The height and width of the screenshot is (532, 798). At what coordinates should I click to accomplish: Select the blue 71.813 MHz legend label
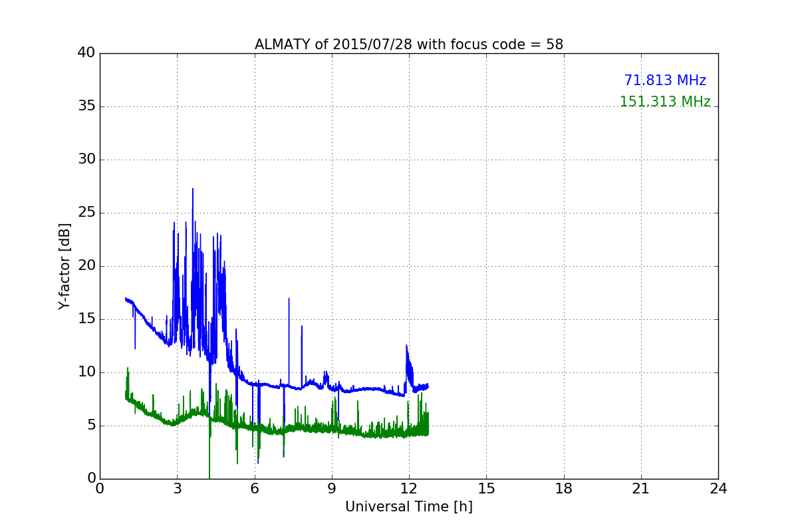pyautogui.click(x=665, y=80)
